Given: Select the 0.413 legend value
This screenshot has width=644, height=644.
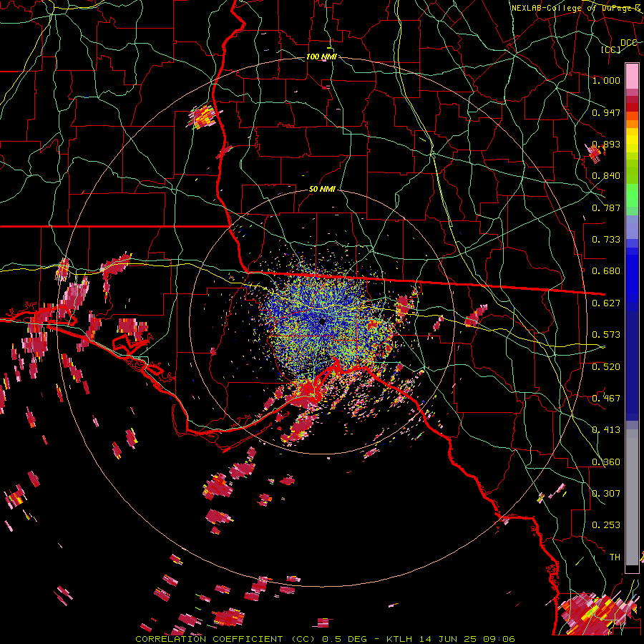Looking at the screenshot, I should pyautogui.click(x=606, y=430).
